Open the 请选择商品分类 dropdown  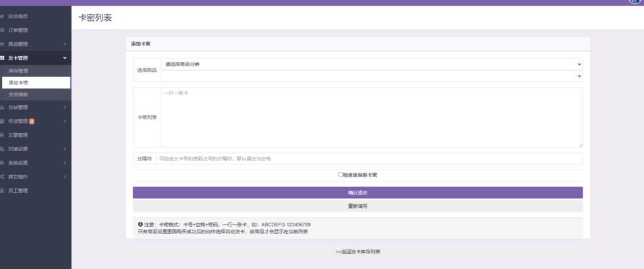372,64
